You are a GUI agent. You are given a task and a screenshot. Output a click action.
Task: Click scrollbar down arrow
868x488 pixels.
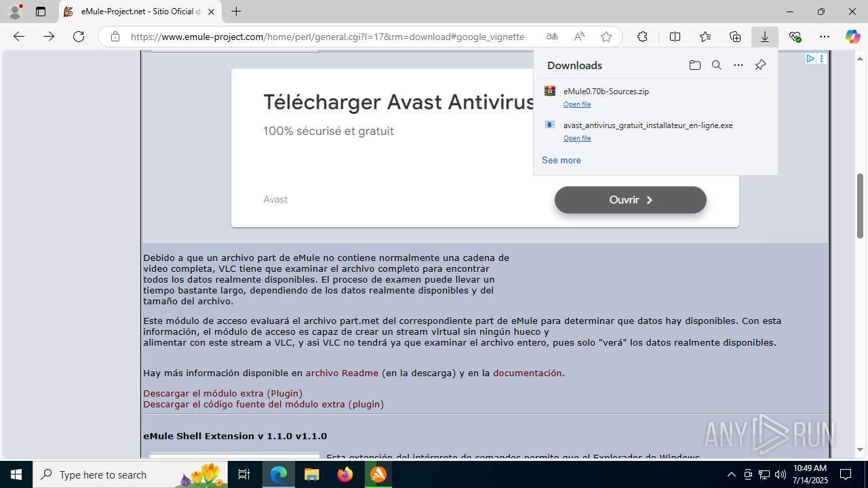pyautogui.click(x=860, y=450)
